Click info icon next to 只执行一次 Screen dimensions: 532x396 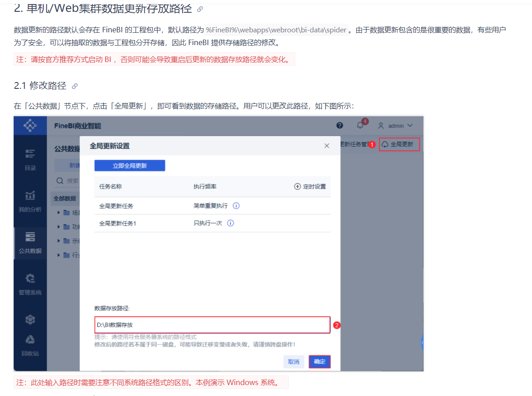(x=230, y=223)
